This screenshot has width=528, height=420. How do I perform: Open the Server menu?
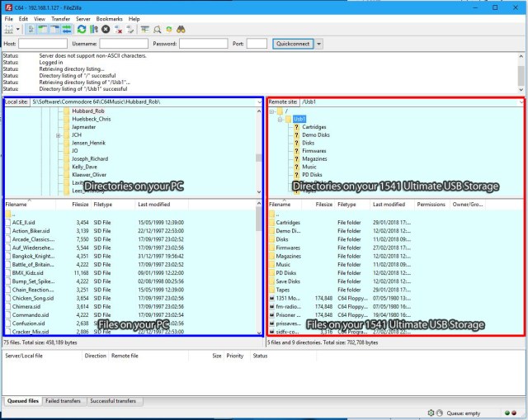click(x=82, y=19)
